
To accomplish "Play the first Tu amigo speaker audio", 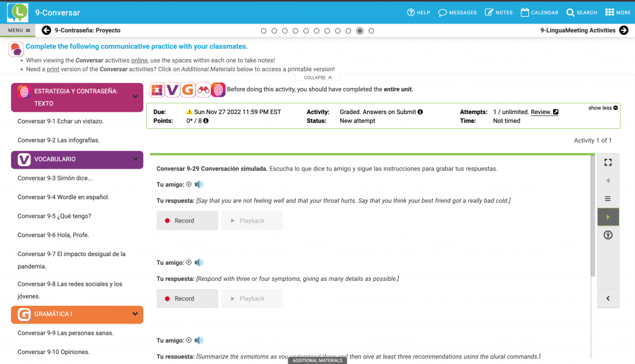I will pyautogui.click(x=199, y=184).
